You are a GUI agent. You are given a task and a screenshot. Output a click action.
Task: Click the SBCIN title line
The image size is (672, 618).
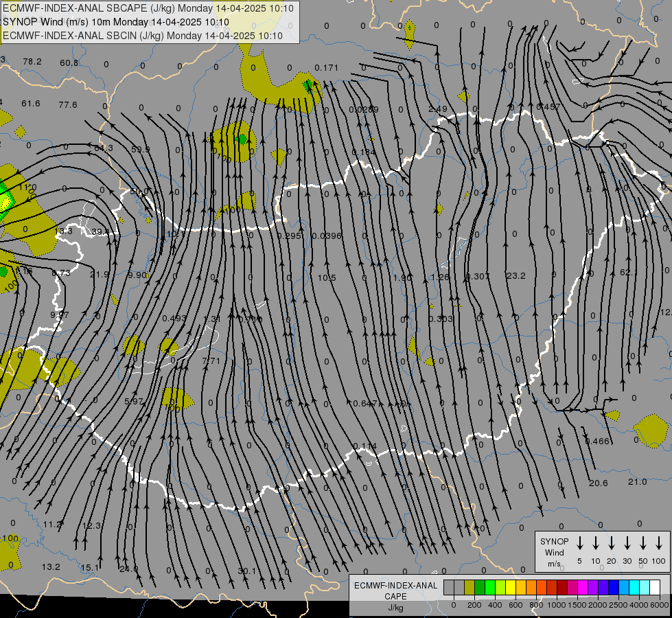[143, 36]
